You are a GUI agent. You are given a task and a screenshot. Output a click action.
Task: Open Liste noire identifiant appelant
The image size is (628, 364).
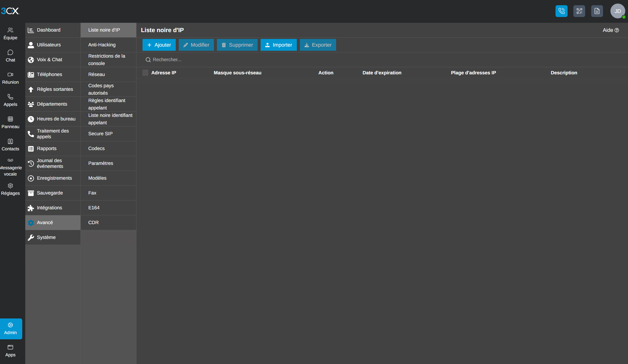pos(108,119)
